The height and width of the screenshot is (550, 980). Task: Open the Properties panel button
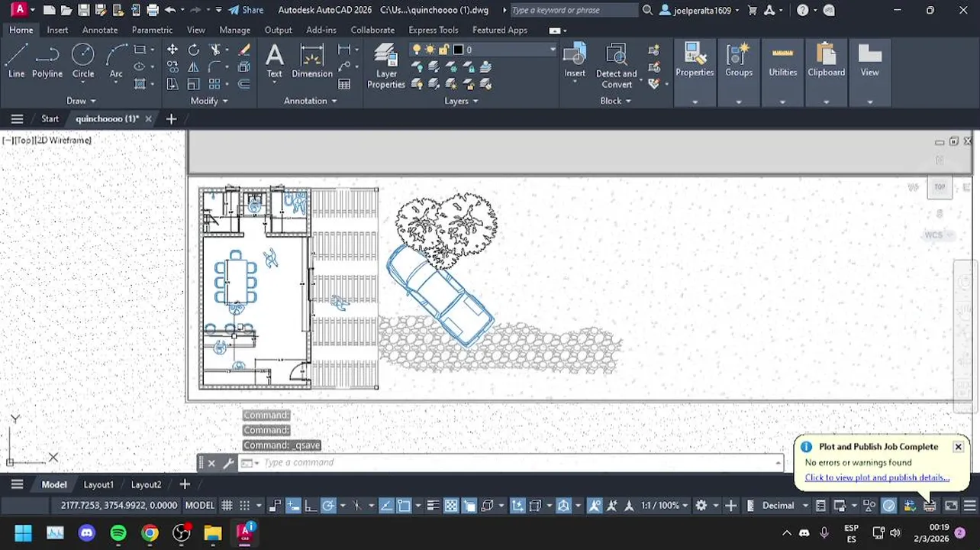point(695,61)
